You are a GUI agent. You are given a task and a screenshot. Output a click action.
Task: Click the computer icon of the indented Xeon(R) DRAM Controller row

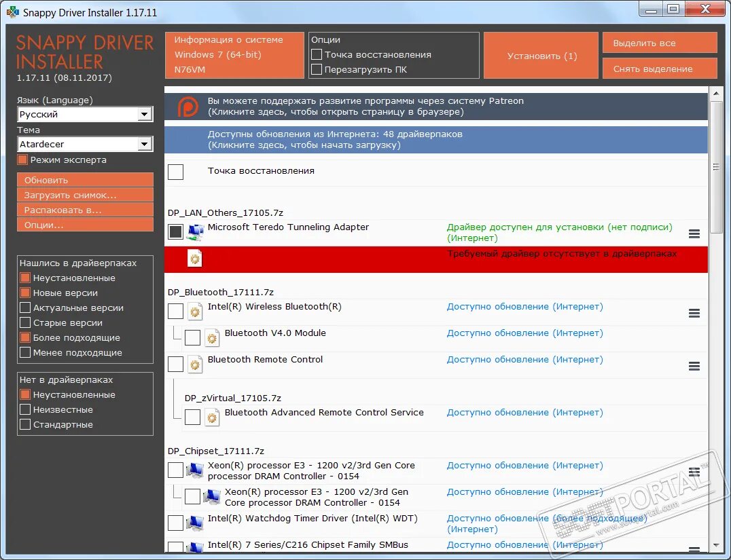(x=212, y=497)
